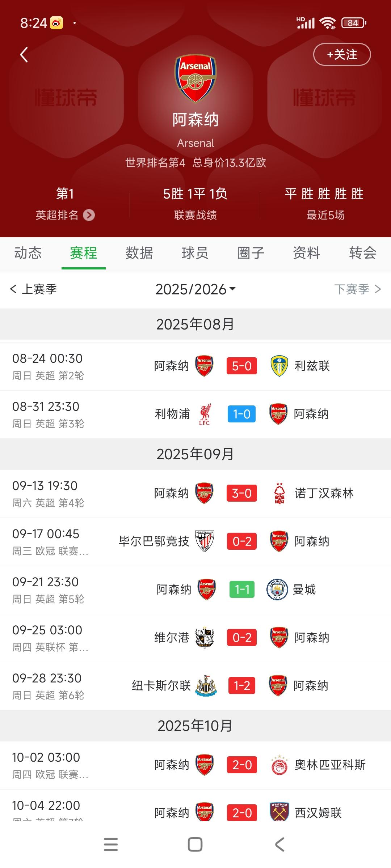391x868 pixels.
Task: Tap the Manchester City crest icon
Action: 277,590
